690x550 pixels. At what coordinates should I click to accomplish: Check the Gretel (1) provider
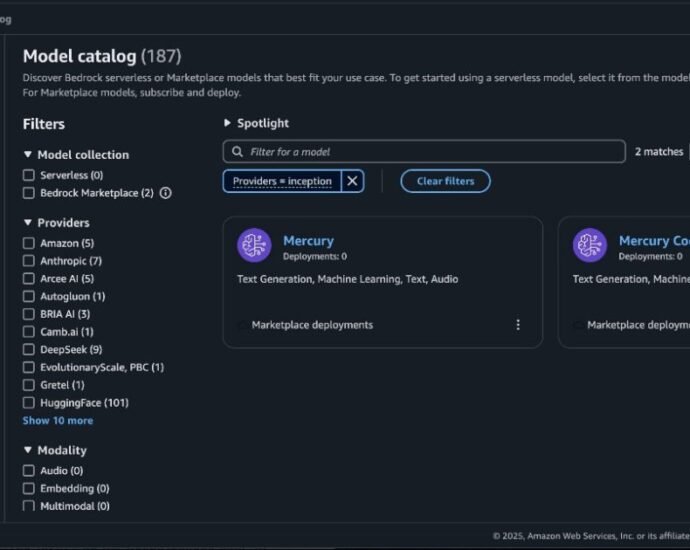click(x=29, y=385)
